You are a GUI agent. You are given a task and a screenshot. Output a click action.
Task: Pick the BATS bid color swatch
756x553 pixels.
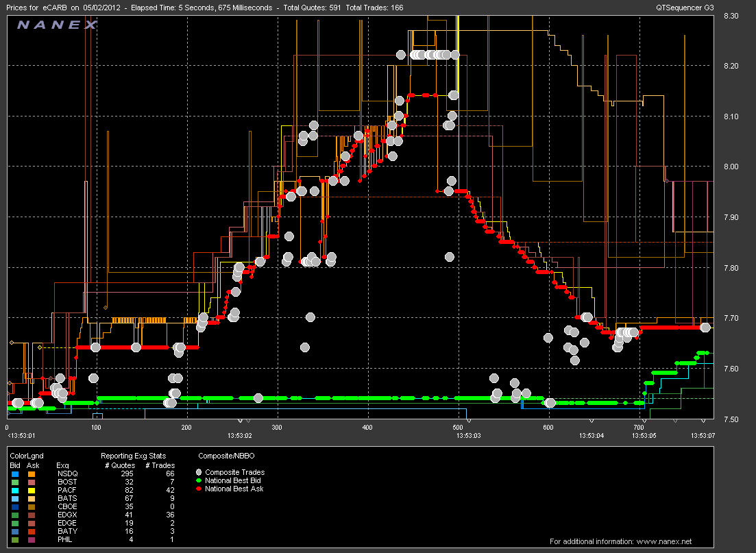click(x=15, y=498)
